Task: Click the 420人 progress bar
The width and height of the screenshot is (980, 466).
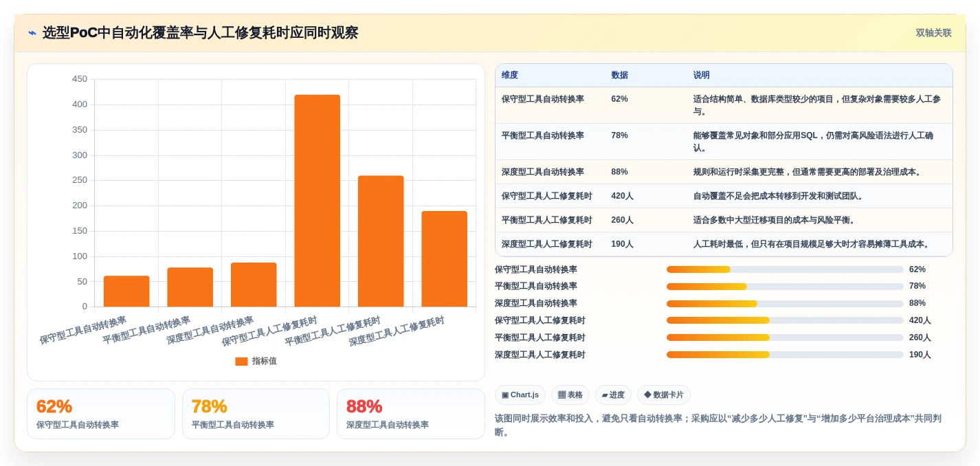Action: [785, 320]
